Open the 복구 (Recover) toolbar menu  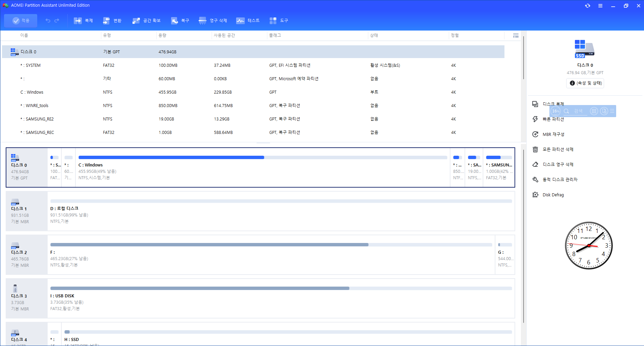[180, 20]
